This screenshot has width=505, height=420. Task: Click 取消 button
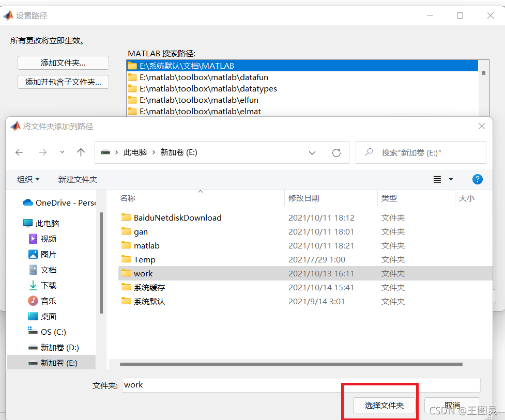tap(452, 405)
